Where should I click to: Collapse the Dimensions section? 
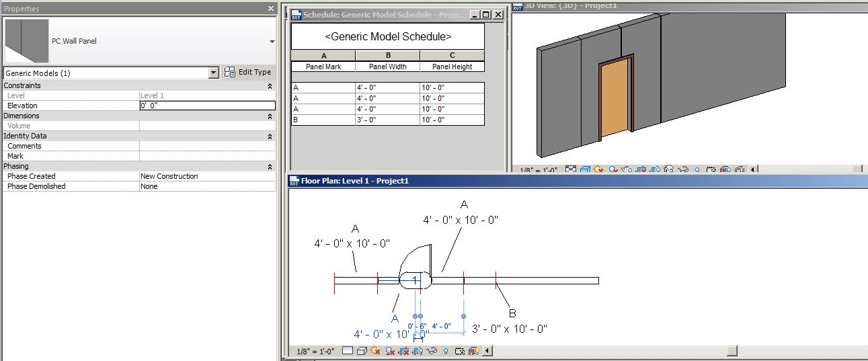(270, 116)
